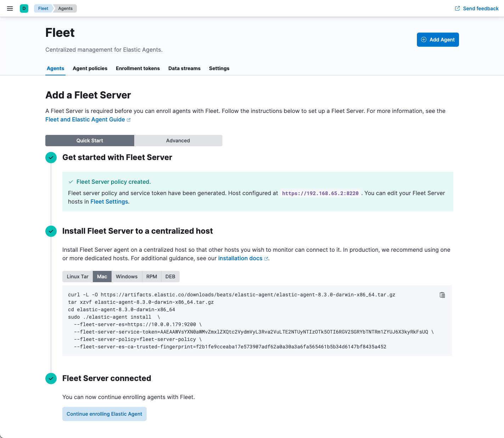Click Continue enrolling Elastic Agent
The height and width of the screenshot is (438, 504).
[x=104, y=414]
